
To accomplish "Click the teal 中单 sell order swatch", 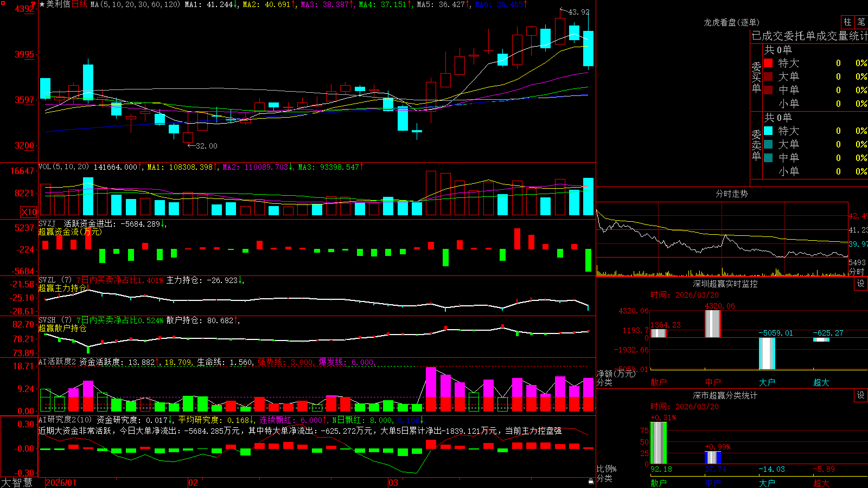I will (768, 158).
